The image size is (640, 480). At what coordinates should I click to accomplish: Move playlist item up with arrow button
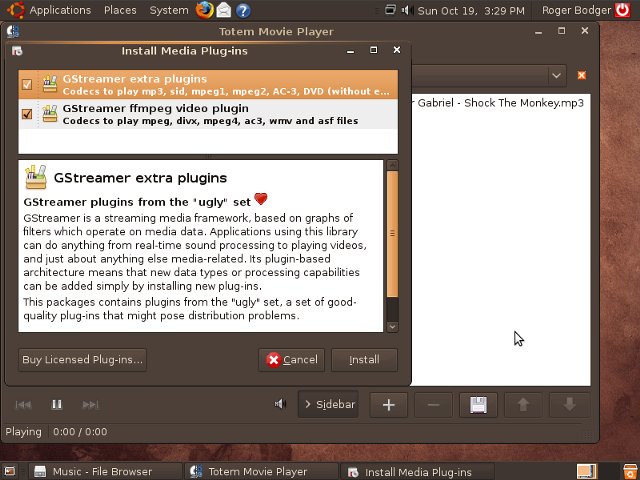click(x=523, y=405)
